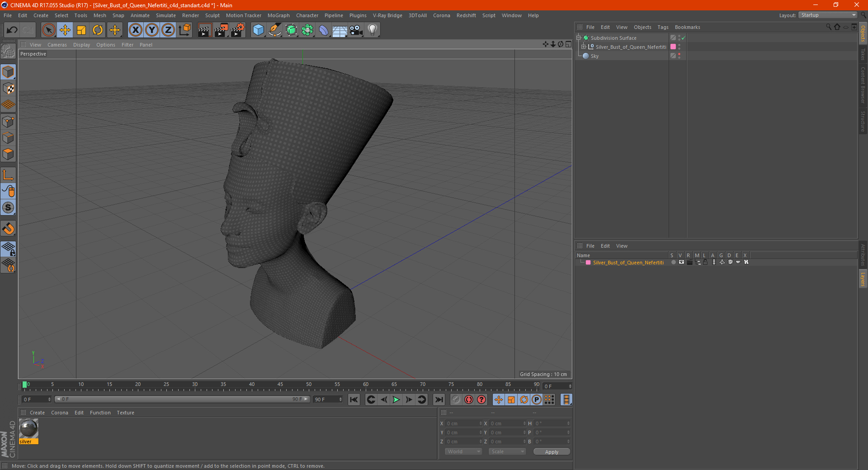This screenshot has width=868, height=470.
Task: Click the end frame 90 F field
Action: pos(328,399)
